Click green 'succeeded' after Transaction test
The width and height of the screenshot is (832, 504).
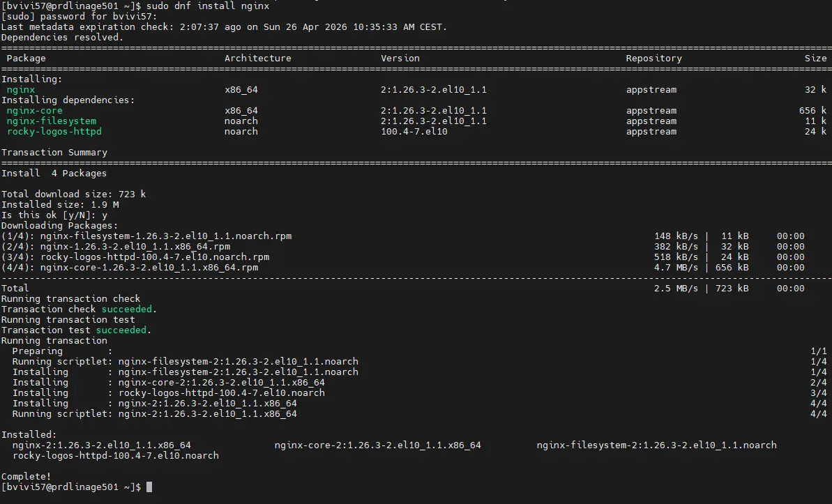click(121, 330)
